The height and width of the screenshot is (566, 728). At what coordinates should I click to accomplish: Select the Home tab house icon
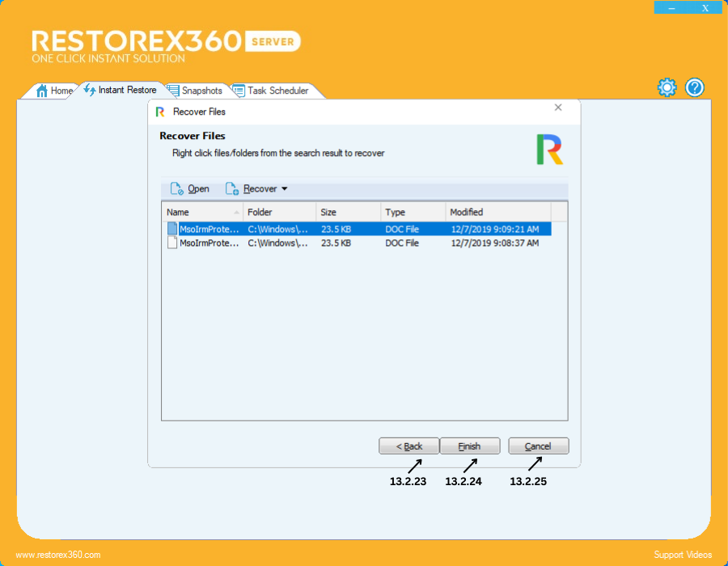[x=42, y=91]
